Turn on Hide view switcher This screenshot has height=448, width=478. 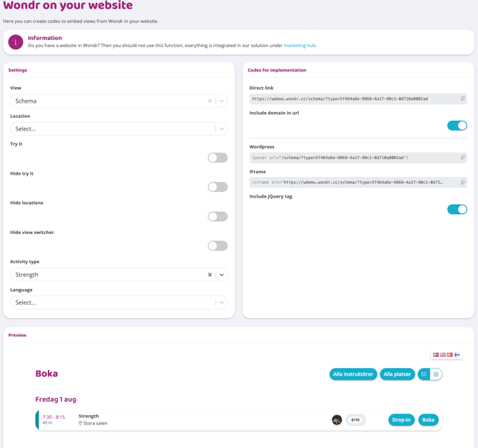218,245
